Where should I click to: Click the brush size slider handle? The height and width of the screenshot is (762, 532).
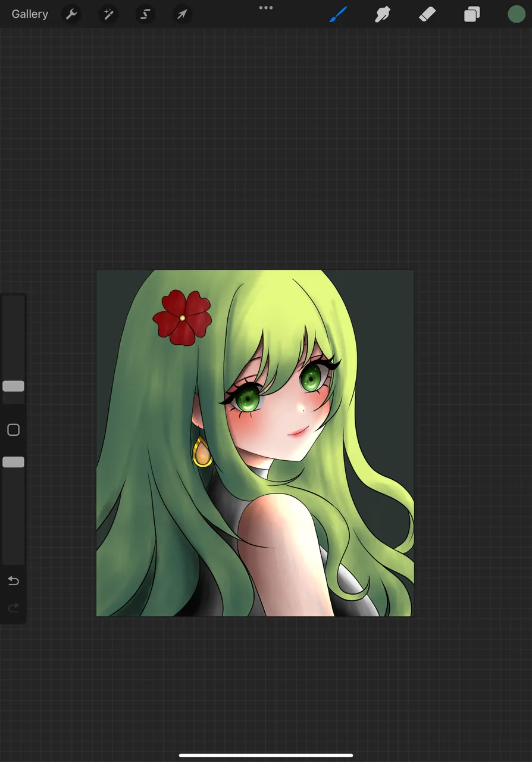pyautogui.click(x=13, y=386)
